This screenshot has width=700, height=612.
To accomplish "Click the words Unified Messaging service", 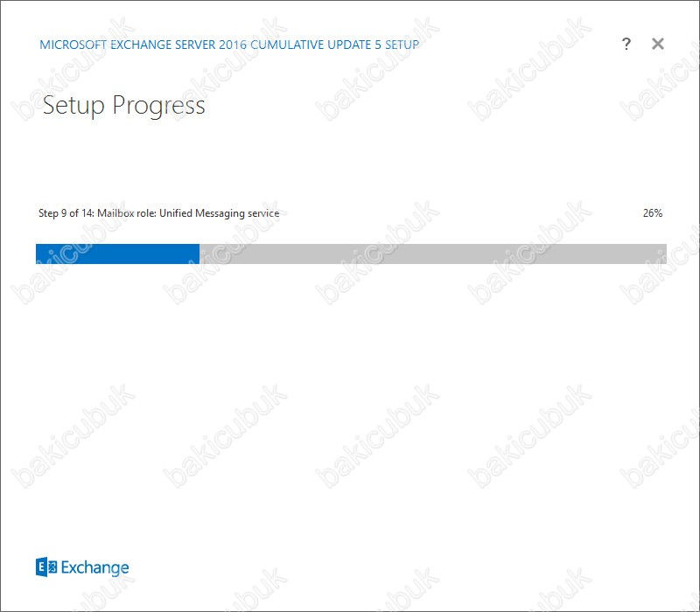I will [x=220, y=213].
